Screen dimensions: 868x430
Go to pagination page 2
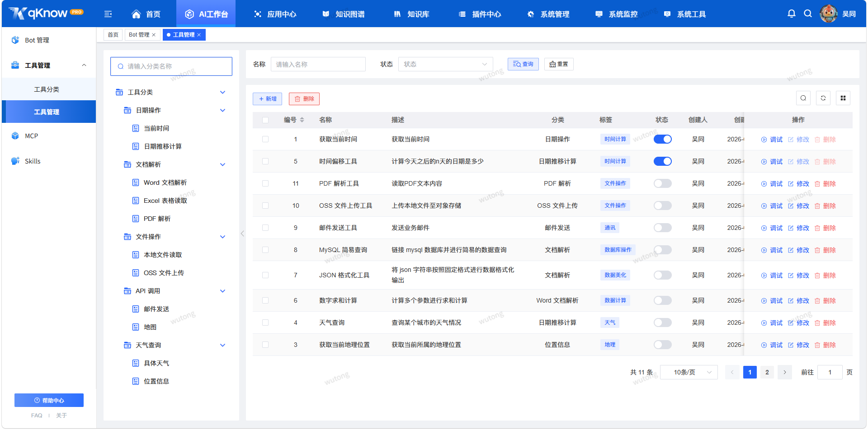click(x=767, y=372)
